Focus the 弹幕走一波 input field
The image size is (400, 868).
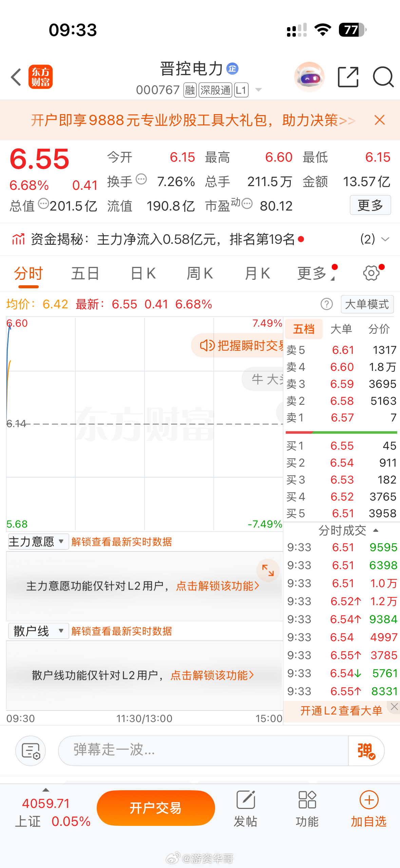coord(203,751)
